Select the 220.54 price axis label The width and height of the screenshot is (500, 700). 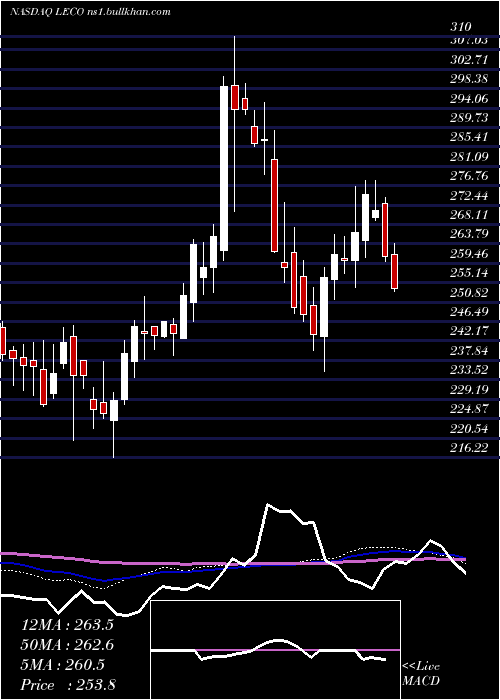click(468, 429)
